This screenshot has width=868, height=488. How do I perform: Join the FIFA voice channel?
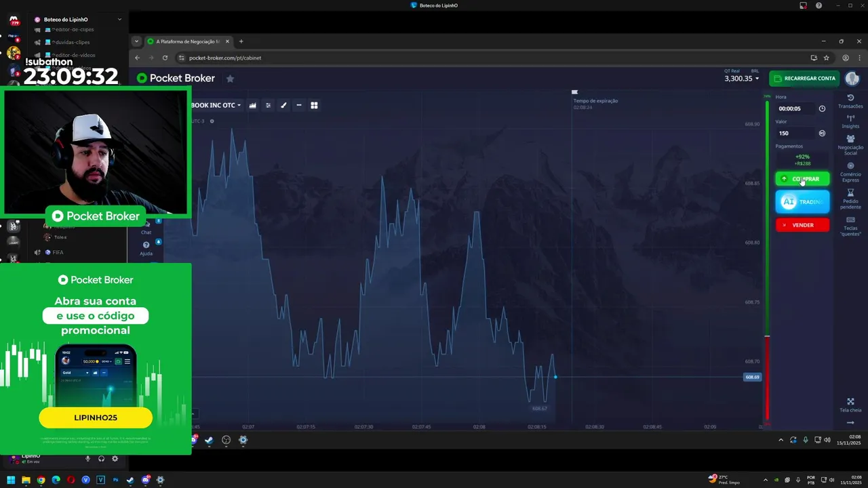point(58,252)
